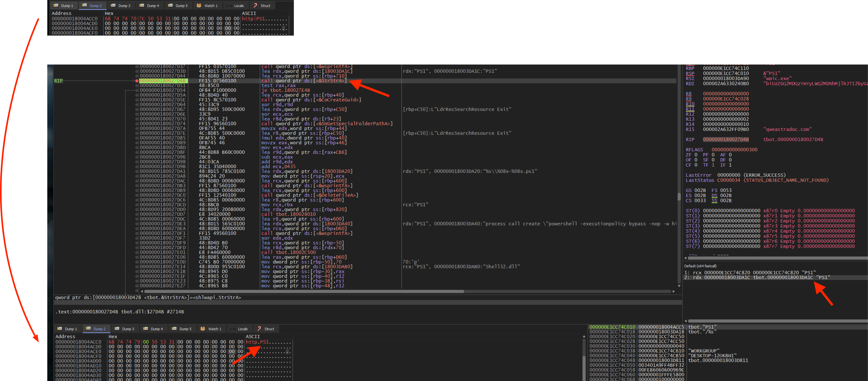The width and height of the screenshot is (868, 381).
Task: Click Dump 3 truck icon in bottom panel
Action: (x=117, y=329)
